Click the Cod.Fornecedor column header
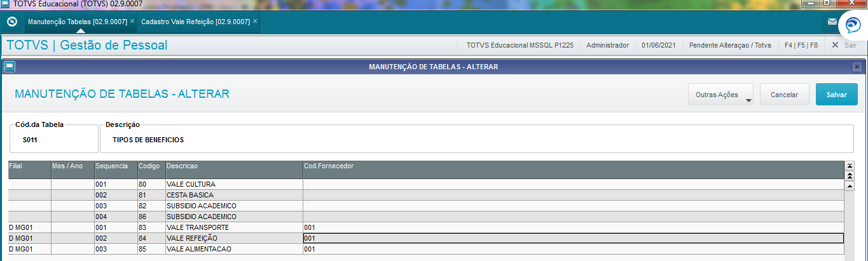Viewport: 868px width, 261px height. 574,170
